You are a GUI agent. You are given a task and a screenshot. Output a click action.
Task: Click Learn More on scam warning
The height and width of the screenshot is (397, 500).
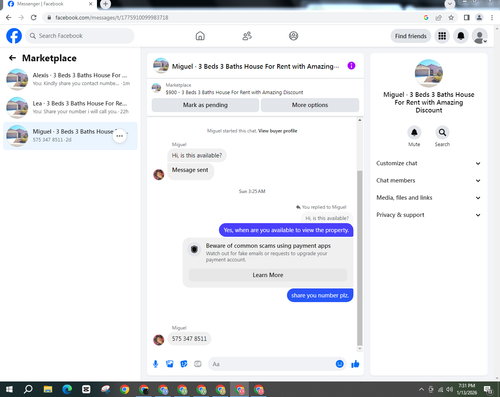[268, 275]
